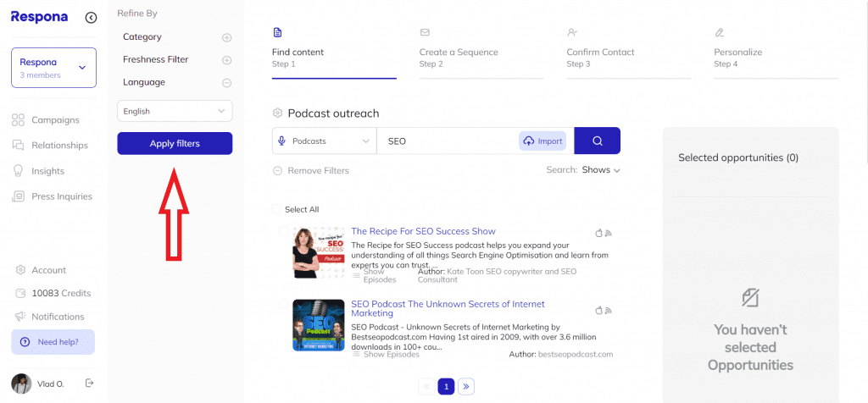Click Remove Filters
The image size is (868, 403).
(x=311, y=171)
